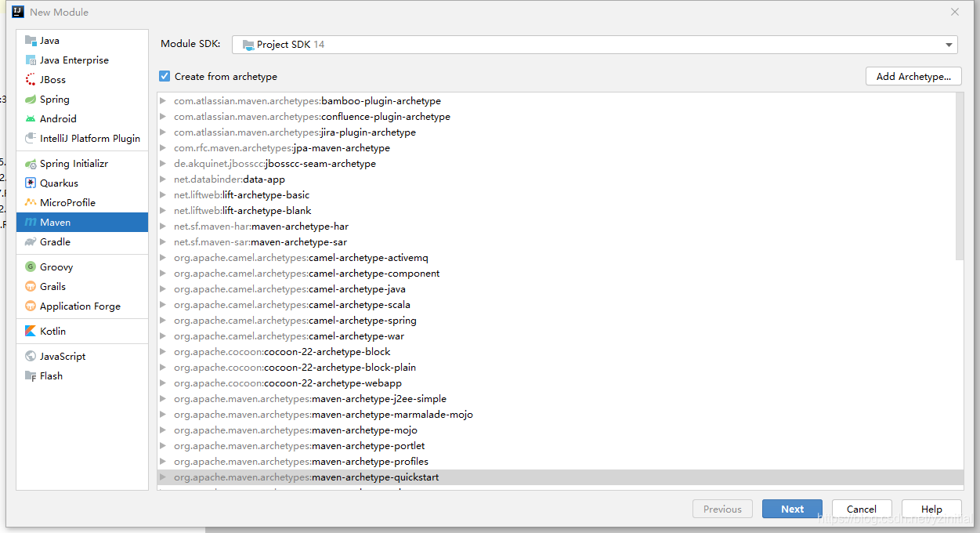The width and height of the screenshot is (980, 533).
Task: Select camel-archetype-activemq row
Action: (x=556, y=258)
